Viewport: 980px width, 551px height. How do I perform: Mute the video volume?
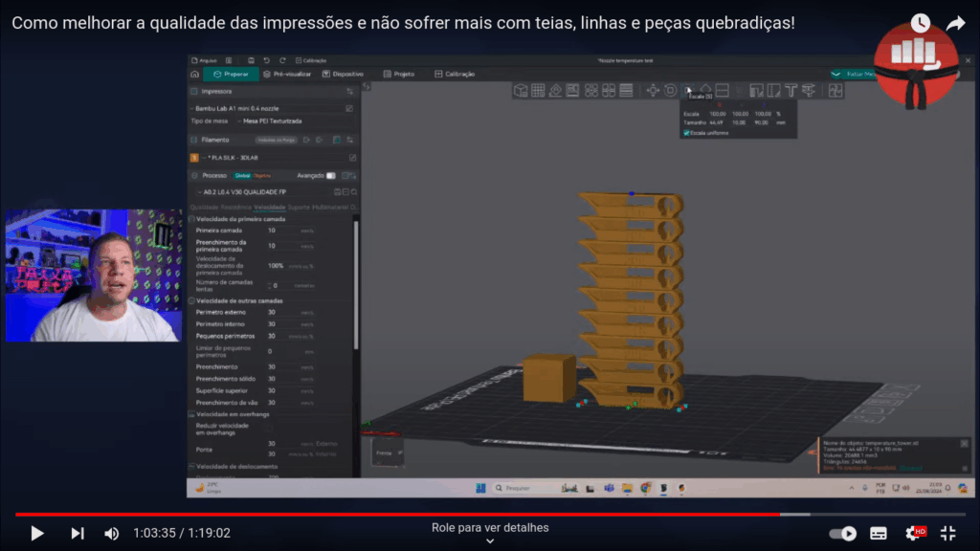pos(112,533)
